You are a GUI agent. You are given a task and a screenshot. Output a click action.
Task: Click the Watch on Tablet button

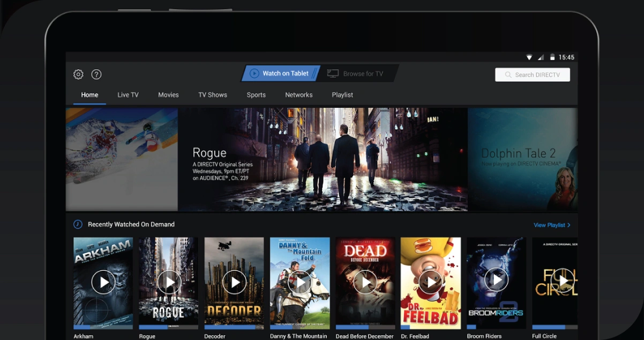click(280, 73)
